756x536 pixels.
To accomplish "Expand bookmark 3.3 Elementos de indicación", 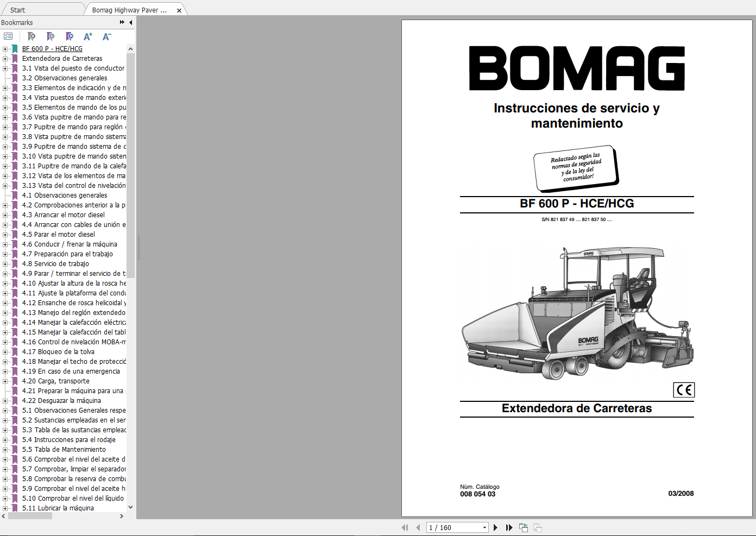I will click(5, 88).
